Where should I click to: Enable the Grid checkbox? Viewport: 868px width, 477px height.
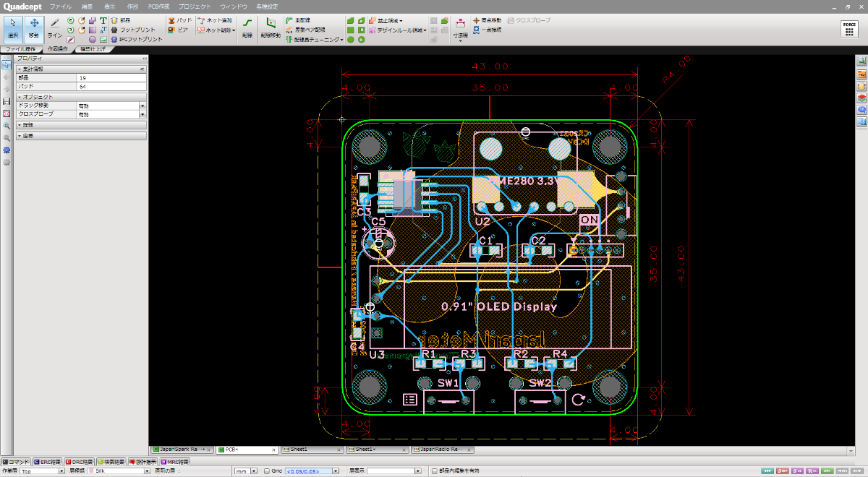coord(267,470)
